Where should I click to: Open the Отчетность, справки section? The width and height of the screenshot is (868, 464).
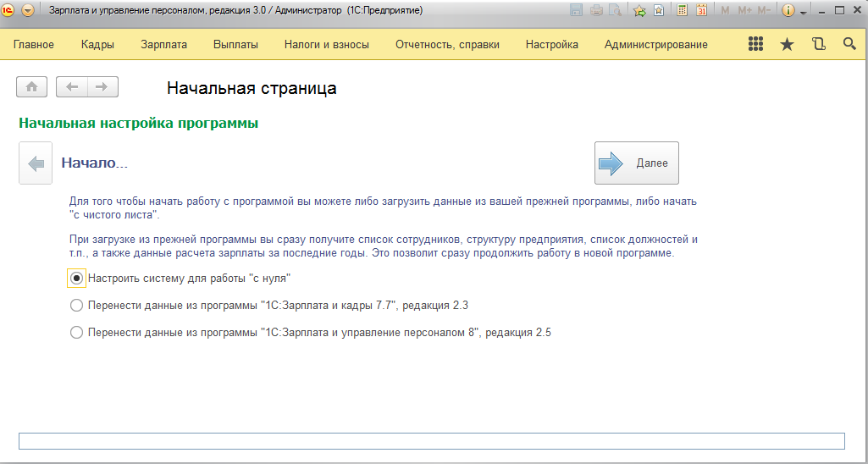click(447, 45)
